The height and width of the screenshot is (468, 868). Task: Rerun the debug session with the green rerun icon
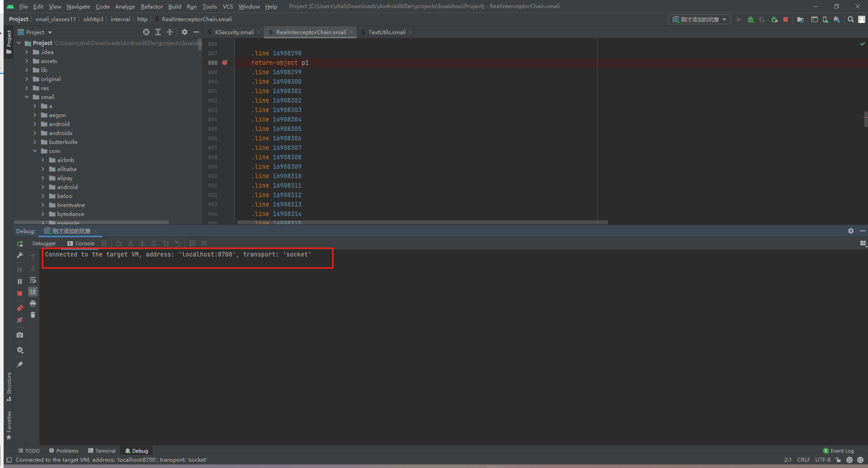pos(20,243)
